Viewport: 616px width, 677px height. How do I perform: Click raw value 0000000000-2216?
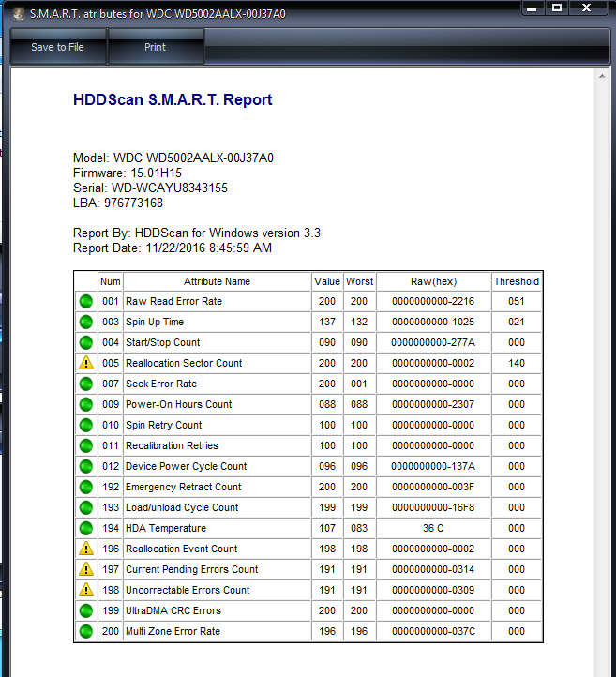(x=433, y=301)
